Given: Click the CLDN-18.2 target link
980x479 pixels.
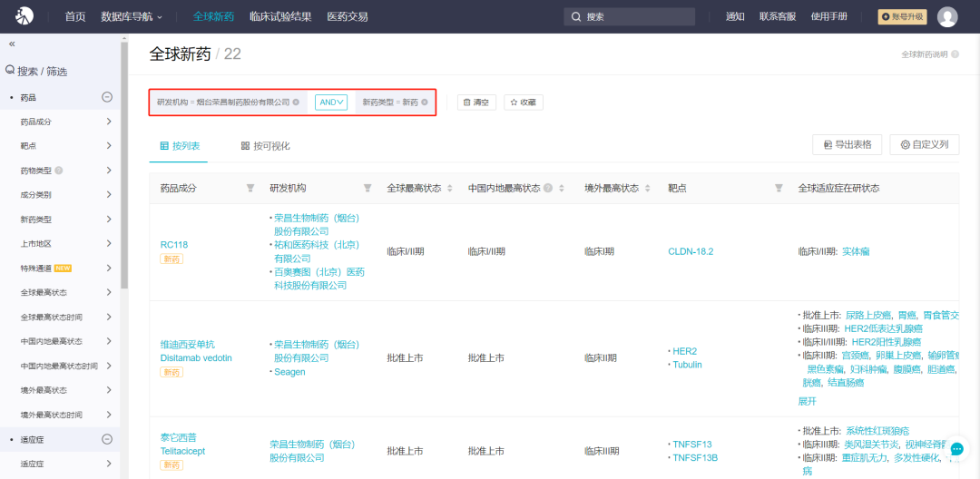Looking at the screenshot, I should tap(691, 251).
